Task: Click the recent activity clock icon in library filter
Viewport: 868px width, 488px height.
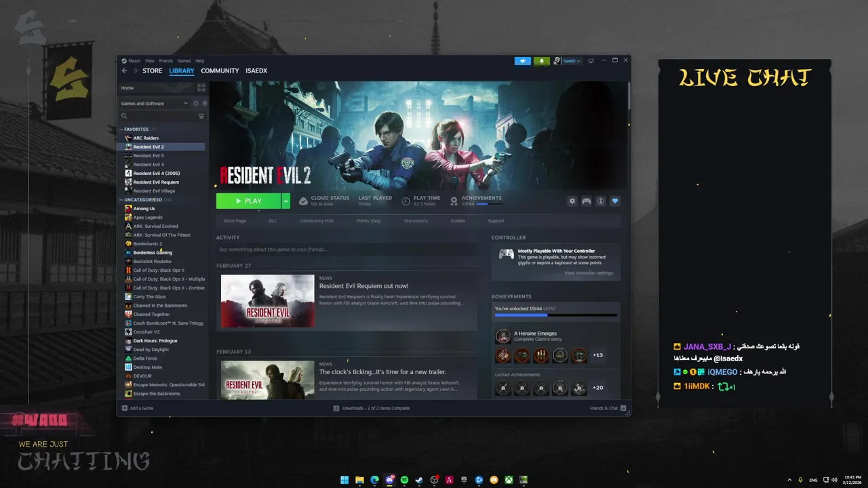Action: (x=196, y=104)
